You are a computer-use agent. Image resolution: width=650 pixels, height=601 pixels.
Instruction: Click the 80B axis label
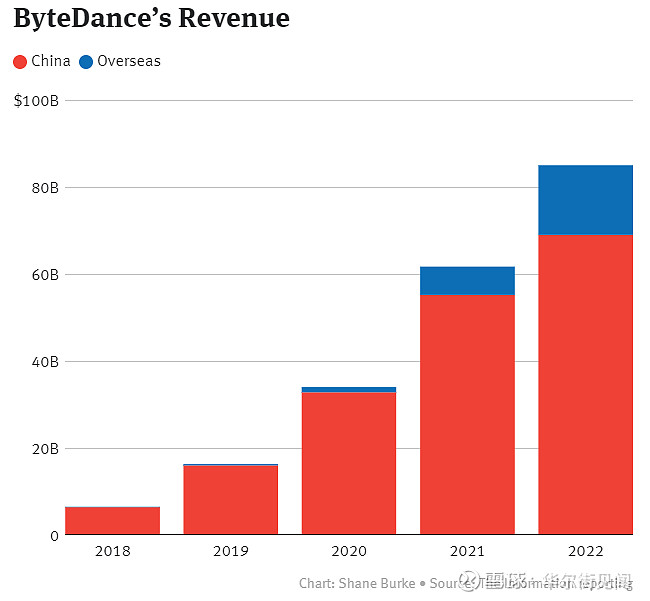click(45, 188)
